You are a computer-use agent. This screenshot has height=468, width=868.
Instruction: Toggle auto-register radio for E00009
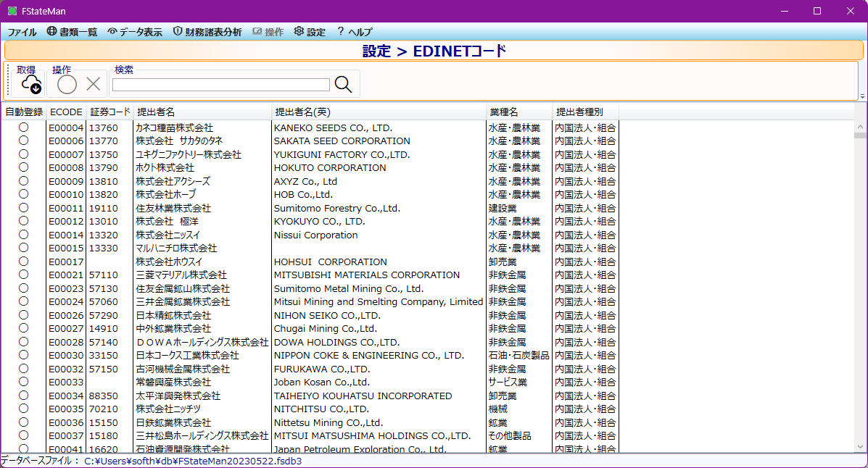click(x=23, y=181)
